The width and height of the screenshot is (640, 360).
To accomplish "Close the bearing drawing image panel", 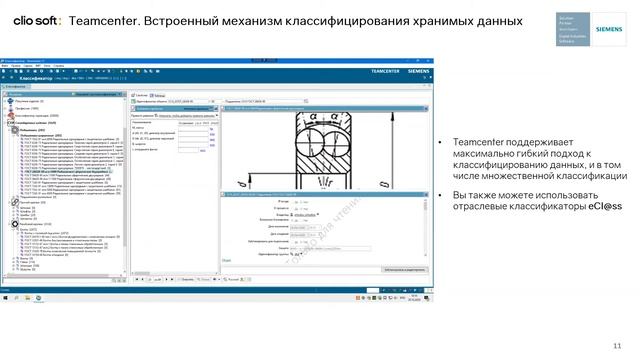I will pyautogui.click(x=426, y=109).
